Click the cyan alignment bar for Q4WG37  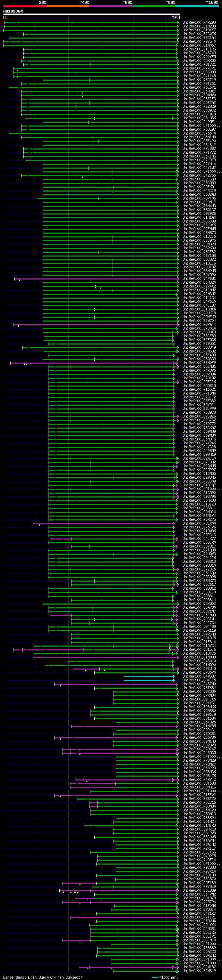149,677
